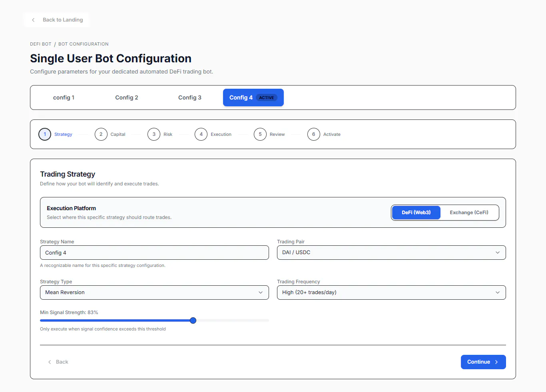546x392 pixels.
Task: Click the Activate step label
Action: [x=332, y=134]
